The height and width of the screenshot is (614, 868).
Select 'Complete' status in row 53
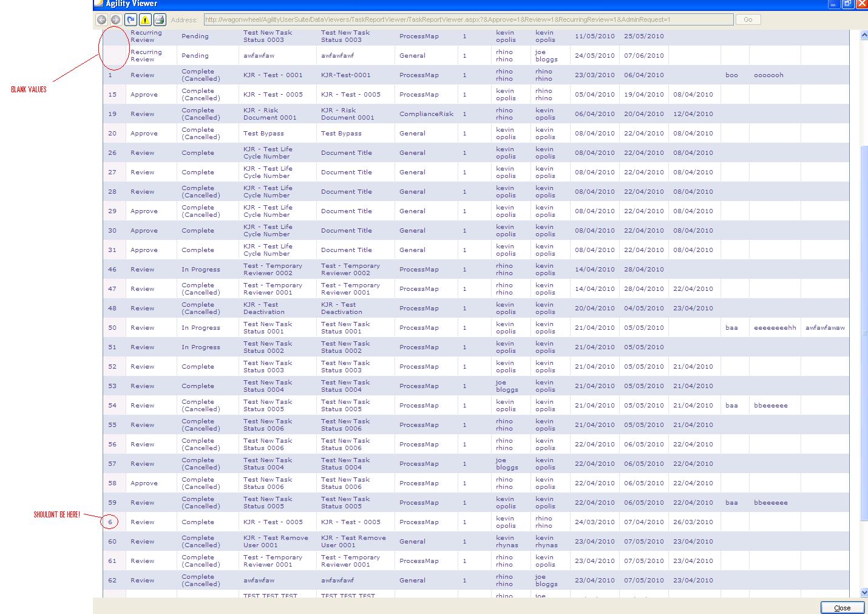coord(198,386)
